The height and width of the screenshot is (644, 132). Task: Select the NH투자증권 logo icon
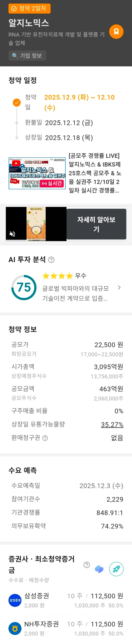[15, 628]
